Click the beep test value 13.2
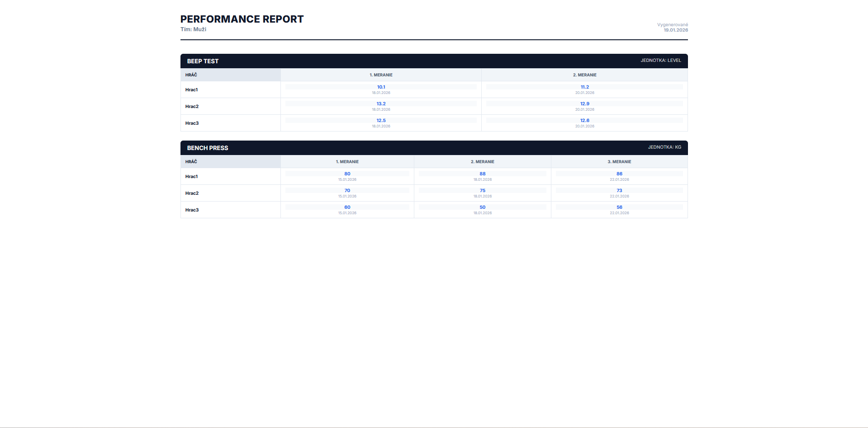The width and height of the screenshot is (868, 428). pyautogui.click(x=381, y=104)
